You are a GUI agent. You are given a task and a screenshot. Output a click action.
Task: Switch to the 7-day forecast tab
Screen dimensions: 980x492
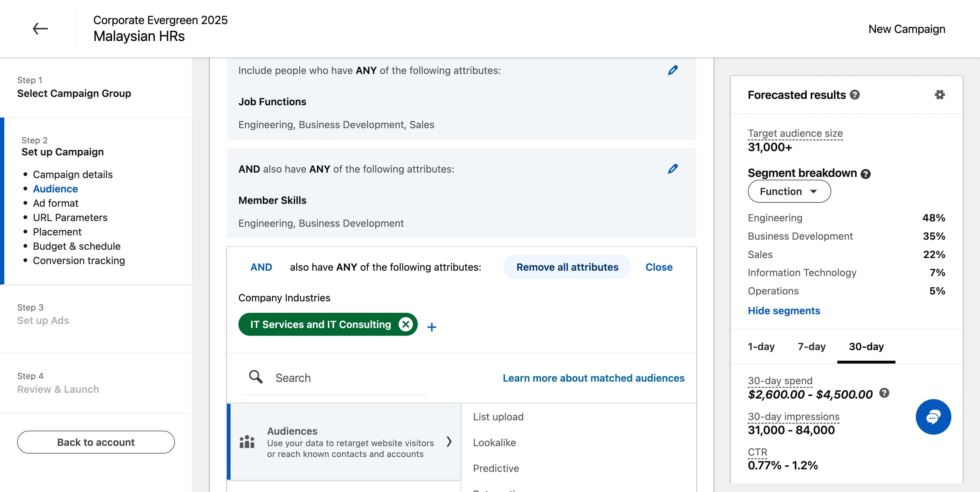(812, 346)
